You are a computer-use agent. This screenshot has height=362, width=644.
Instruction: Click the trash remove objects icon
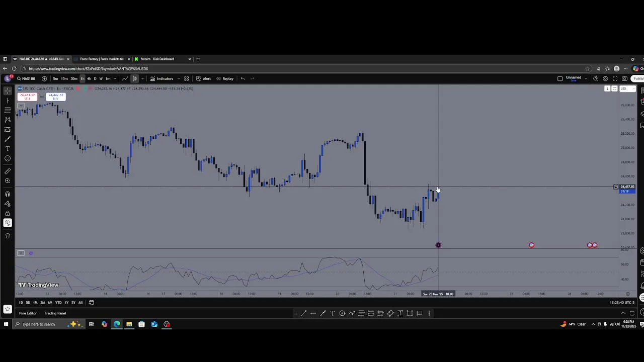[x=8, y=235]
